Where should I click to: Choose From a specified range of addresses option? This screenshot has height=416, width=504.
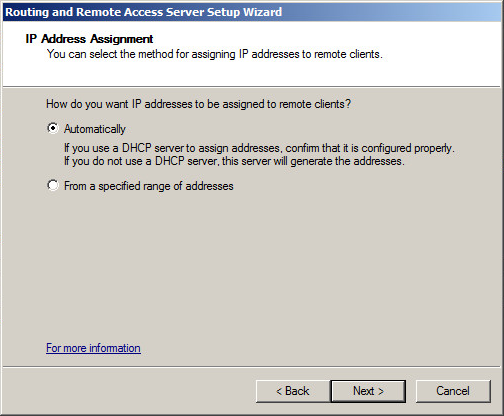coord(53,185)
